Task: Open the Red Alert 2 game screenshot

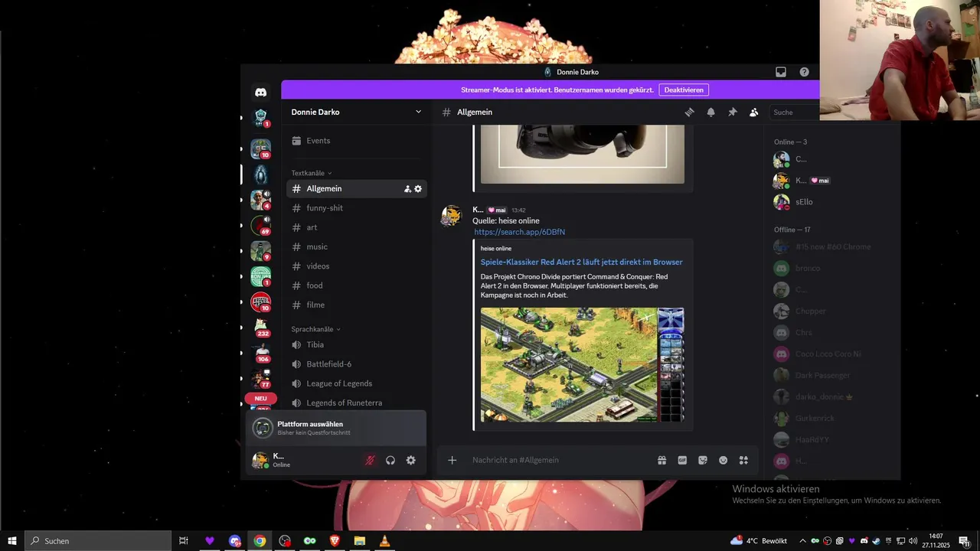Action: pyautogui.click(x=582, y=365)
